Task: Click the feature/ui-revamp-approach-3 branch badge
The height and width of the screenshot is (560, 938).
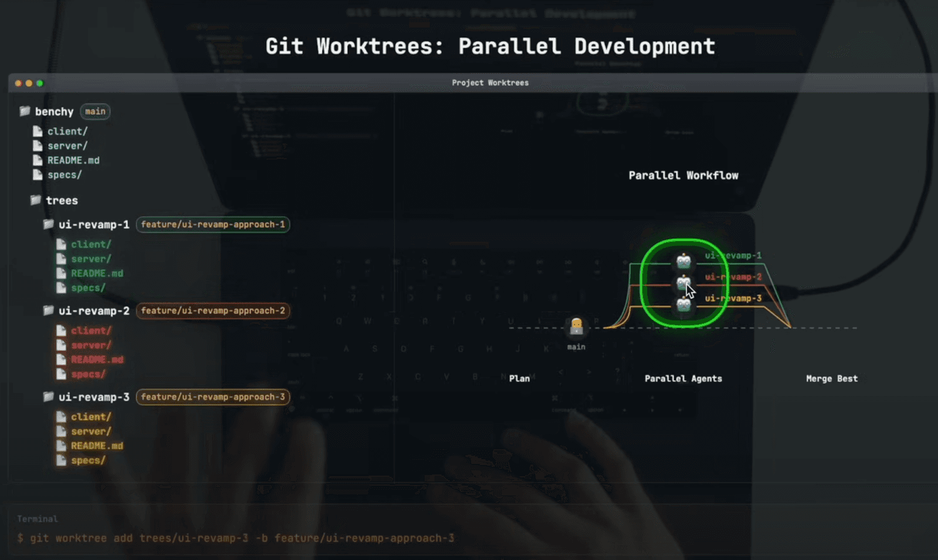Action: coord(213,397)
